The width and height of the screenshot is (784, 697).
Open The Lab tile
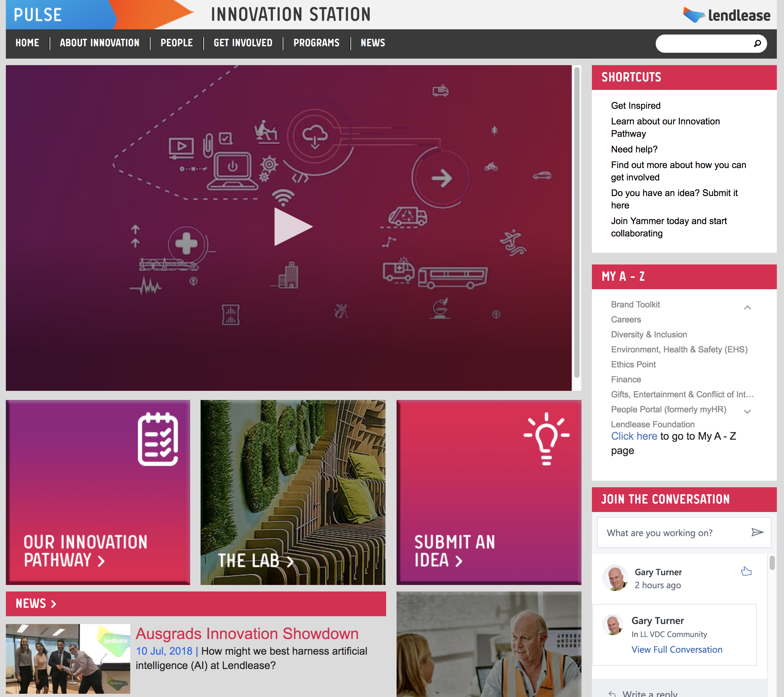[x=293, y=492]
